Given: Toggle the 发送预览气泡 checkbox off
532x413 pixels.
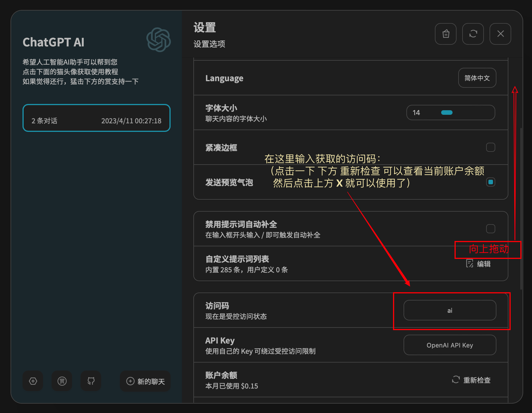Looking at the screenshot, I should click(x=490, y=182).
